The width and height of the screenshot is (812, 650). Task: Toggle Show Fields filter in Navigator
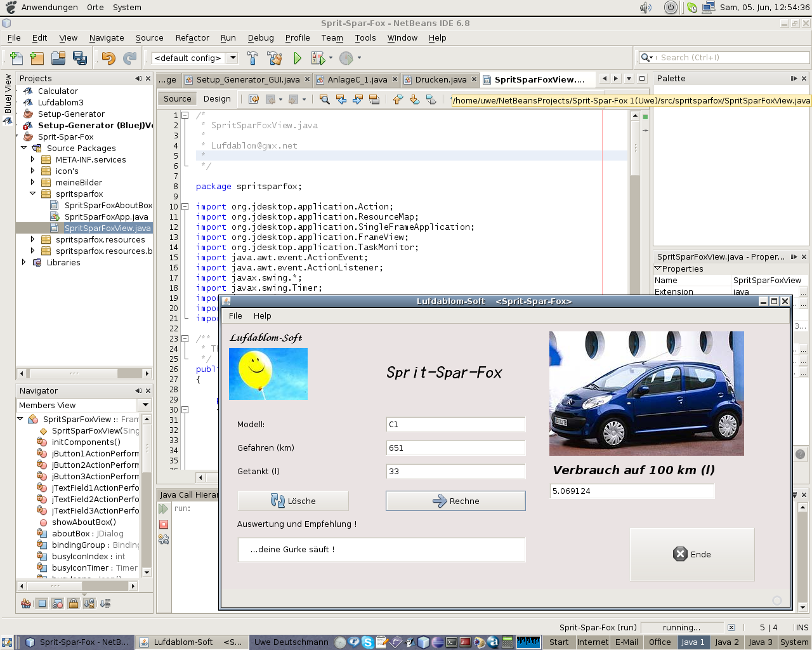tap(42, 603)
